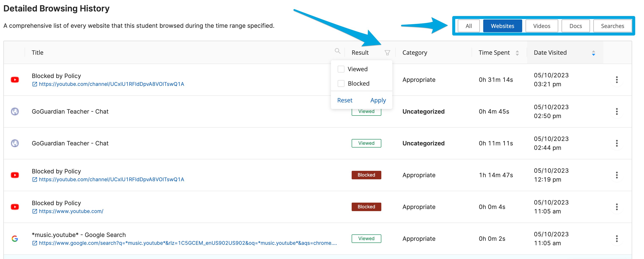Open three-dot menu for Google Search row
Screen dimensions: 644x259
tap(616, 238)
